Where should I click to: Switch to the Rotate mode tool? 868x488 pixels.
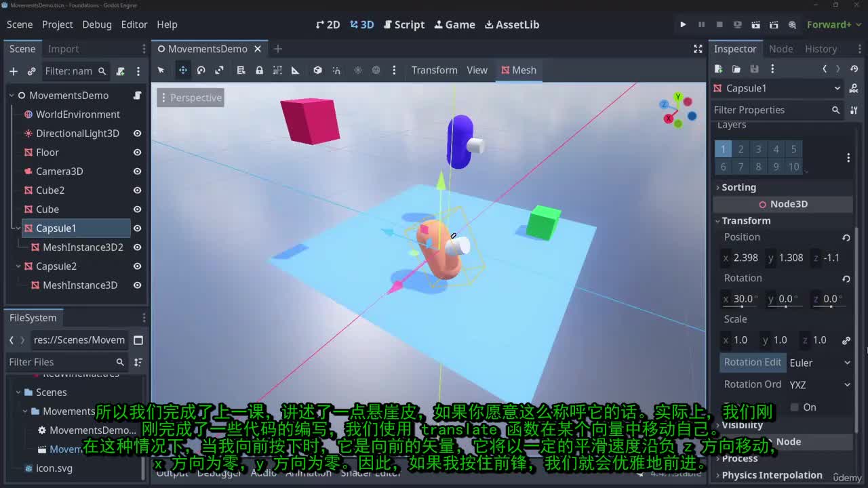point(201,70)
